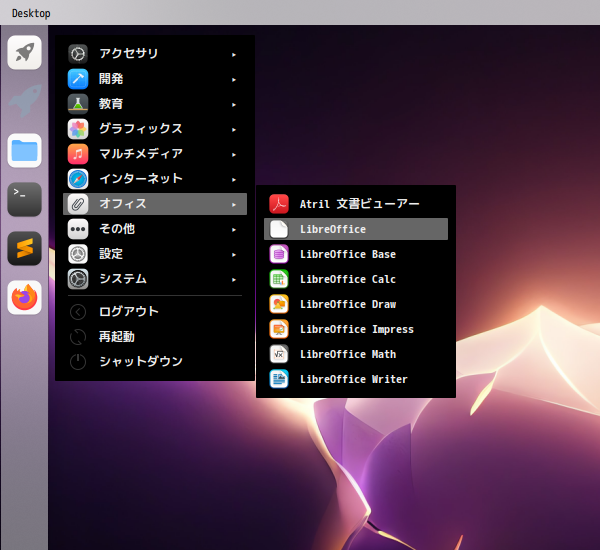Click the LibreOffice Draw icon
The width and height of the screenshot is (600, 550).
[x=279, y=304]
